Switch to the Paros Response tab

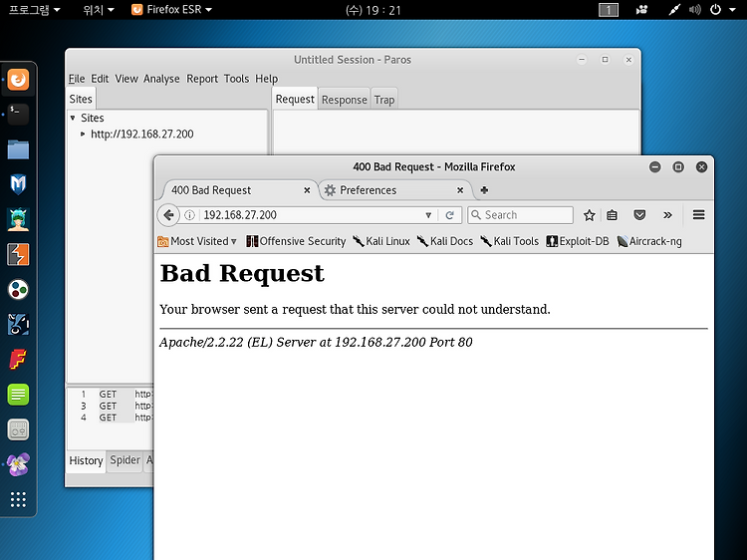click(x=344, y=100)
